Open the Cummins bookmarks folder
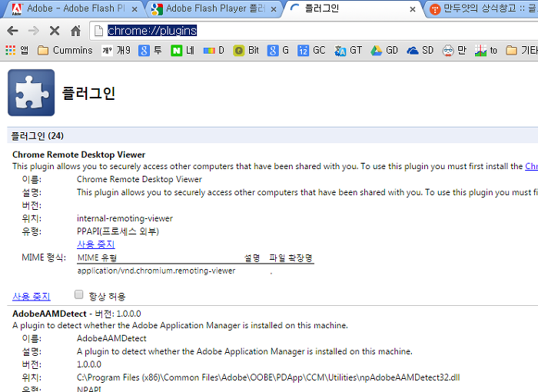The height and width of the screenshot is (392, 538). 65,51
